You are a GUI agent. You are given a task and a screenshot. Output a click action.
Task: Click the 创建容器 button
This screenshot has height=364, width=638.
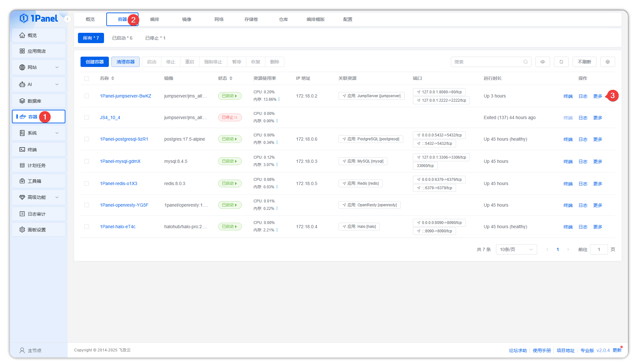tap(95, 62)
